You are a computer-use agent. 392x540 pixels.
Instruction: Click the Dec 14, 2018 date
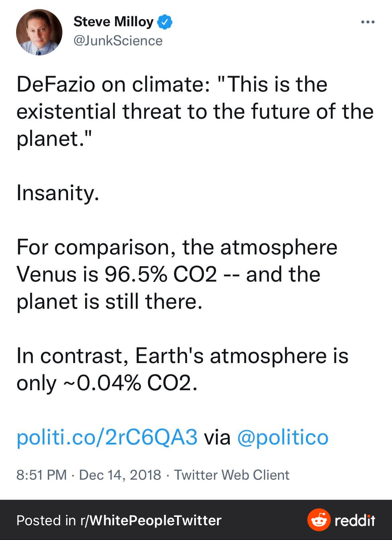pyautogui.click(x=120, y=475)
